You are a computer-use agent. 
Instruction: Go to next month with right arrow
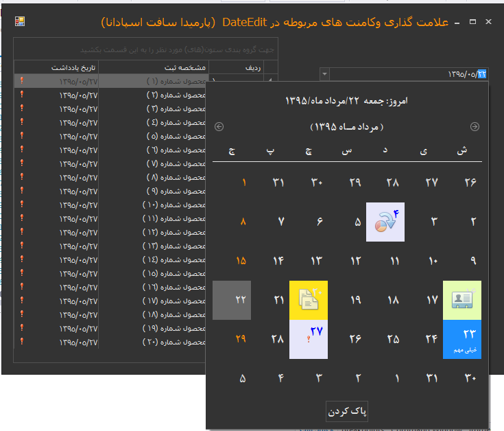tap(475, 126)
